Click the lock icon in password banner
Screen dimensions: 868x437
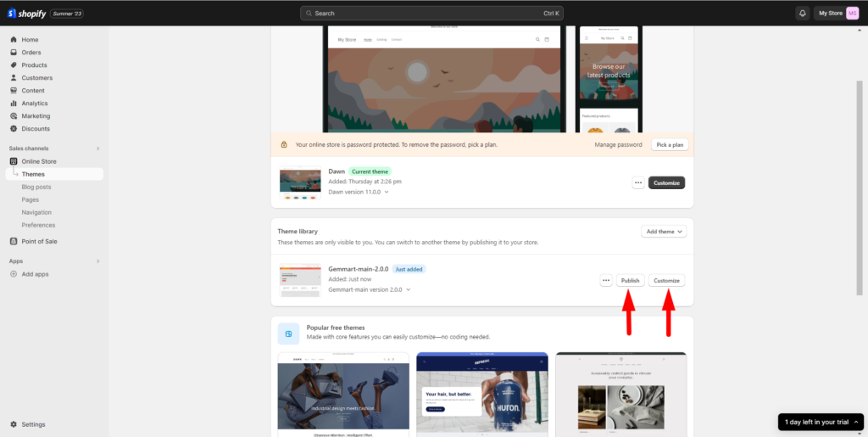284,144
